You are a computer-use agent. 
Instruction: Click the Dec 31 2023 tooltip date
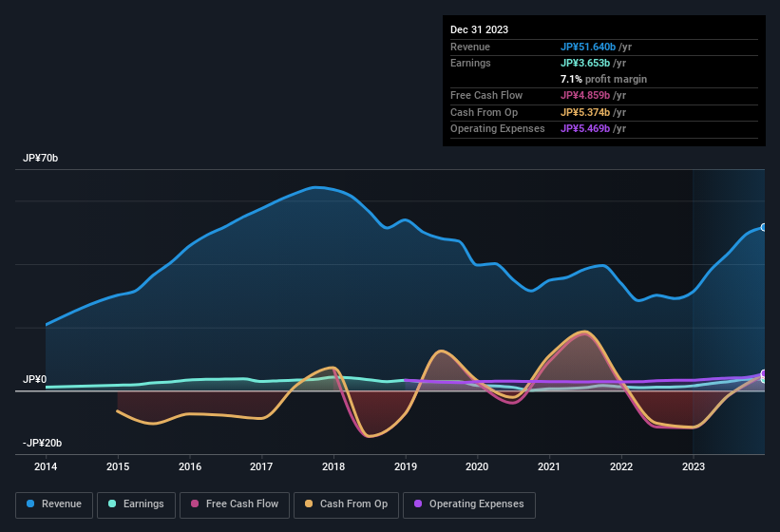coord(480,29)
